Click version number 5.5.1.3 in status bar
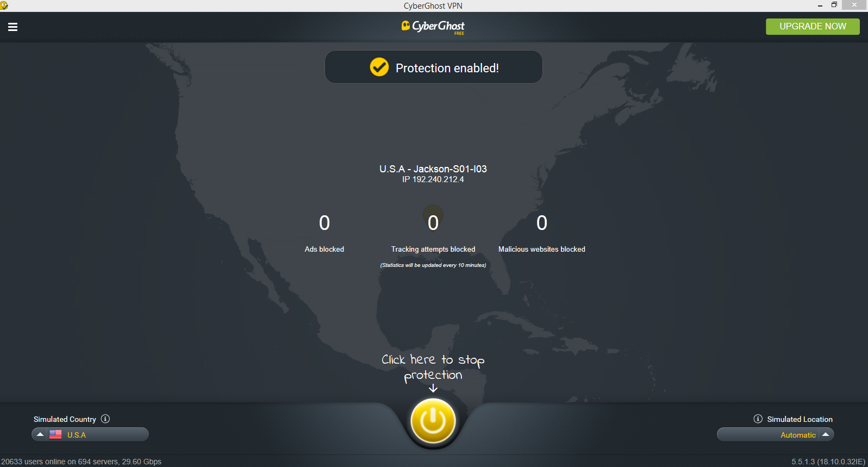The image size is (868, 467). pyautogui.click(x=828, y=462)
